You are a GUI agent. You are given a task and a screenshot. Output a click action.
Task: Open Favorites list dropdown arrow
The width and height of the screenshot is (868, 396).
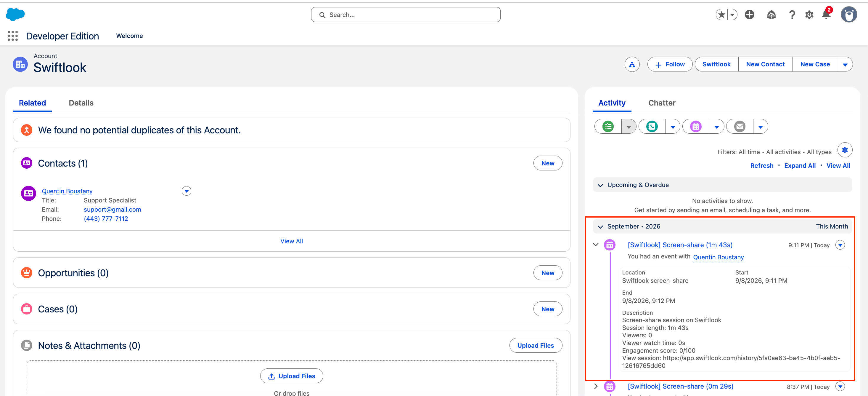(x=732, y=15)
